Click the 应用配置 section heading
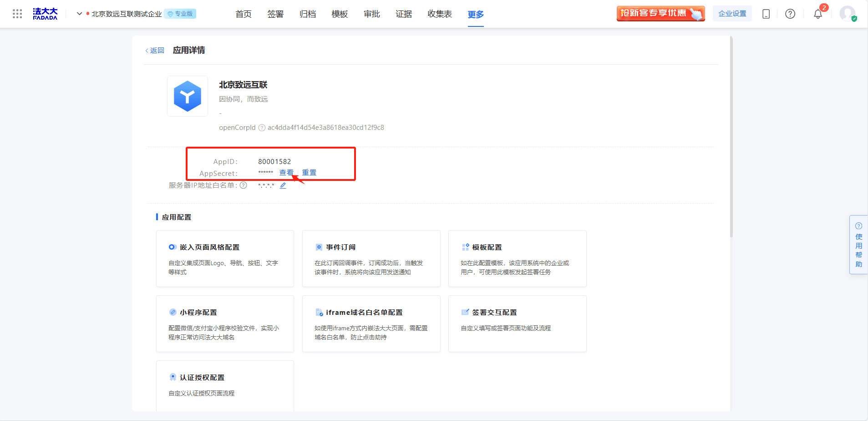Viewport: 868px width, 421px height. pyautogui.click(x=177, y=217)
